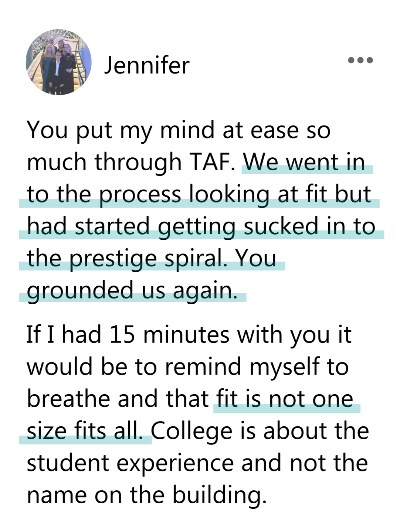Click the line "would be to remind myself to"
400x532 pixels.
[187, 367]
